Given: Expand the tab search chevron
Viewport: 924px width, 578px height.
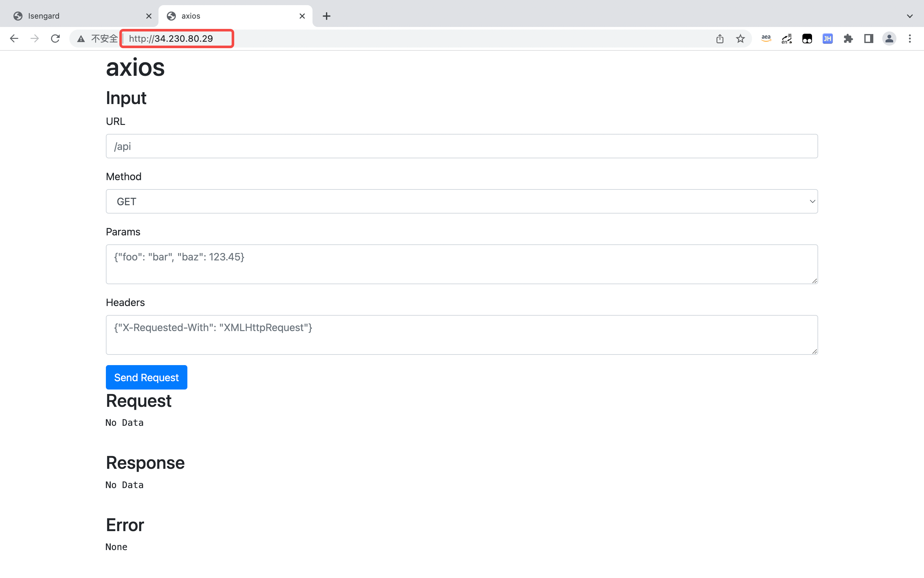Looking at the screenshot, I should click(910, 16).
